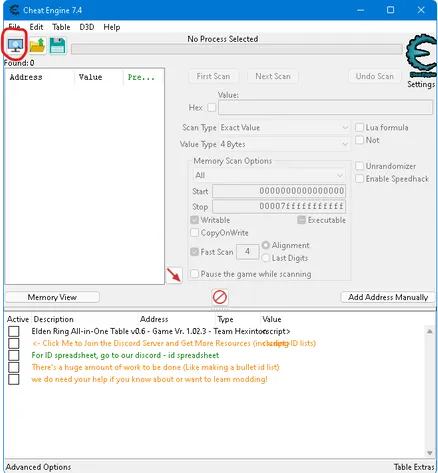Open Table Extras
438x473 pixels.
[x=414, y=467]
